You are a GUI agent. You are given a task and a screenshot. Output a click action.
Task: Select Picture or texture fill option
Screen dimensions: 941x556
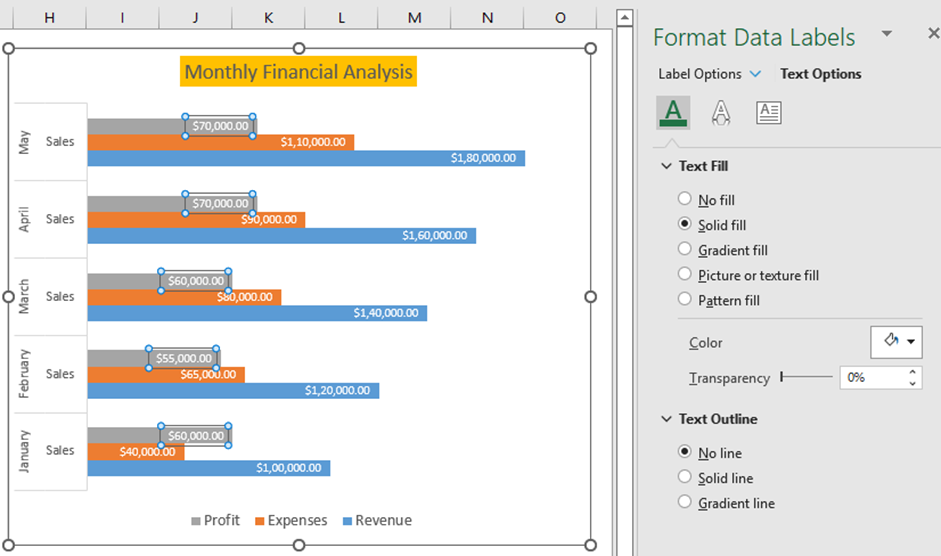pos(684,274)
